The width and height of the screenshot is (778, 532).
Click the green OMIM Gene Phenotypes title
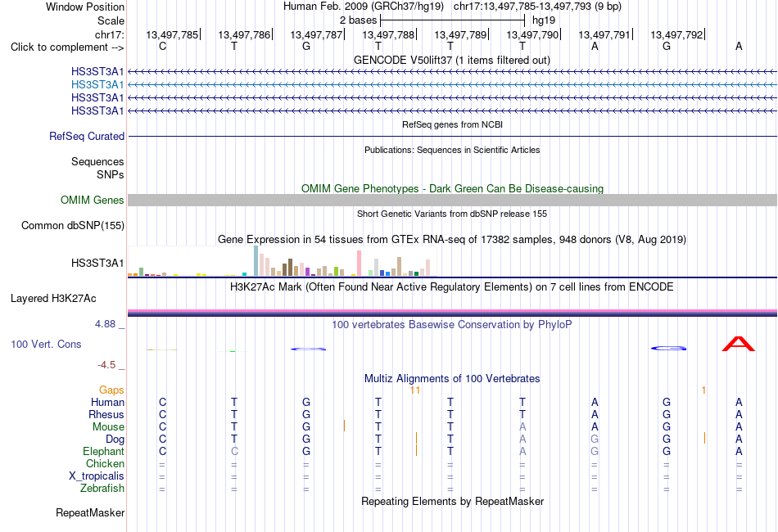pyautogui.click(x=452, y=188)
